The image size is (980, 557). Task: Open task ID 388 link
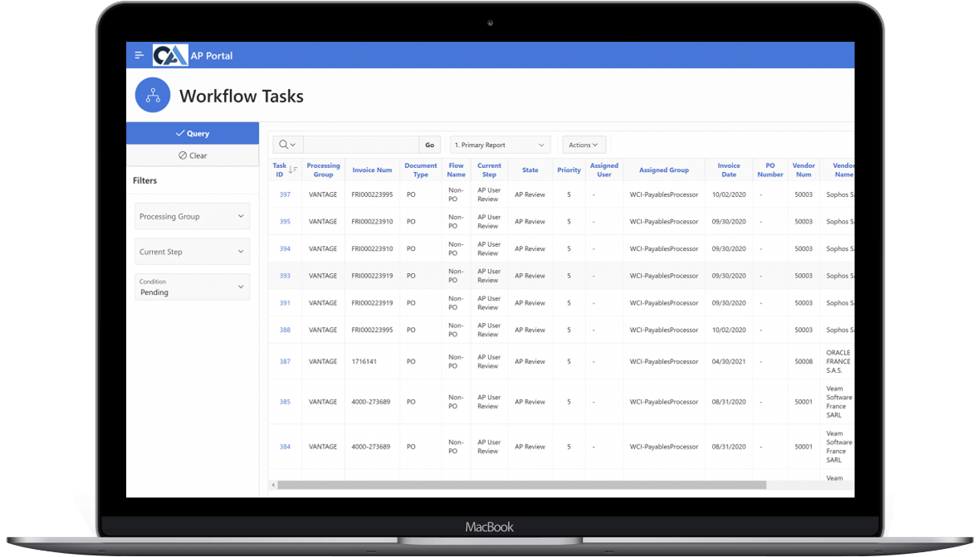[x=285, y=330]
